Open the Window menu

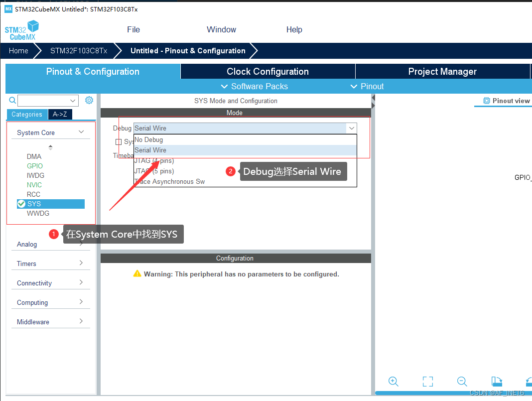[221, 29]
